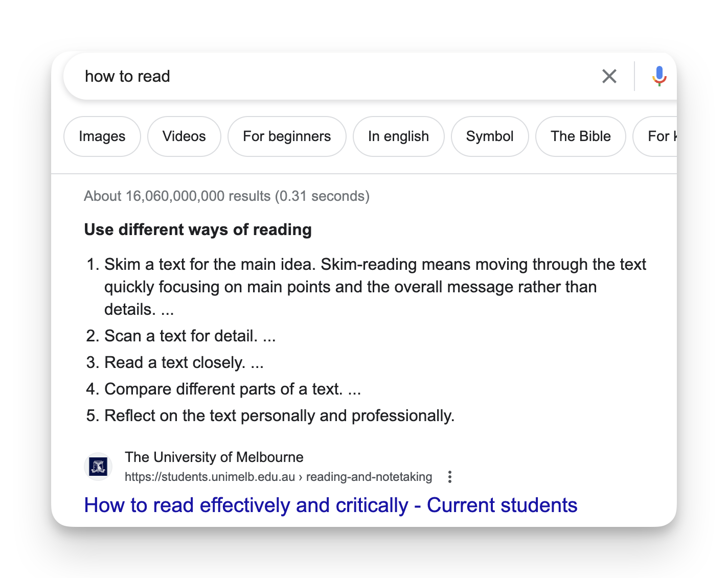Start voice search with the microphone icon
728x578 pixels.
(x=658, y=76)
